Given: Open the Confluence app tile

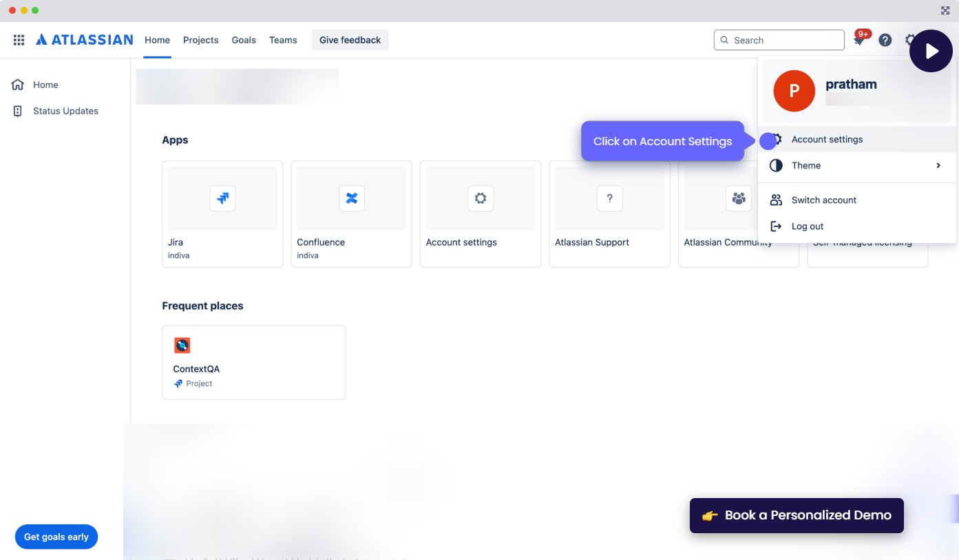Looking at the screenshot, I should click(x=351, y=213).
